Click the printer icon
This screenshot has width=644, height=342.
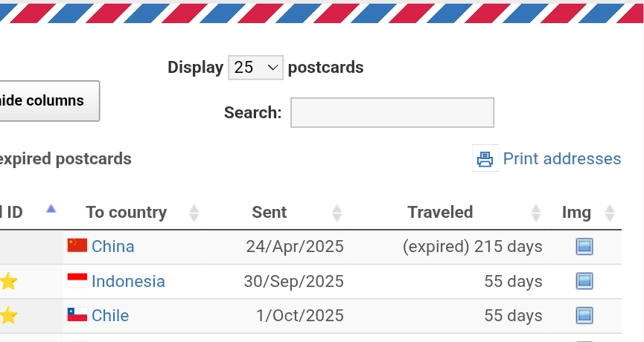[x=485, y=158]
